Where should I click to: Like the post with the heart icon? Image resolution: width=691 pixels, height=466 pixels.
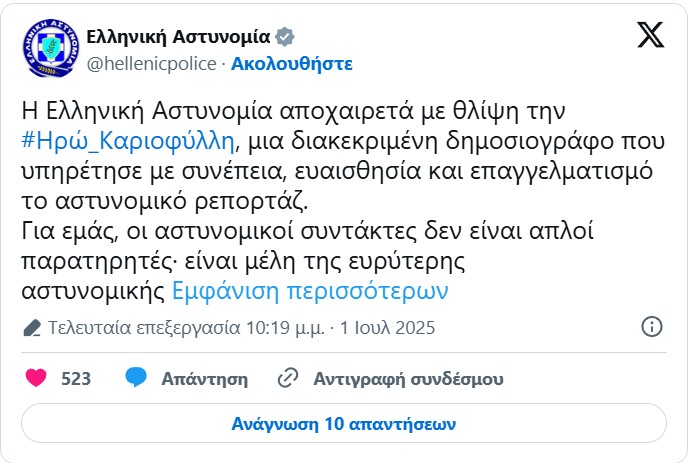tap(36, 378)
